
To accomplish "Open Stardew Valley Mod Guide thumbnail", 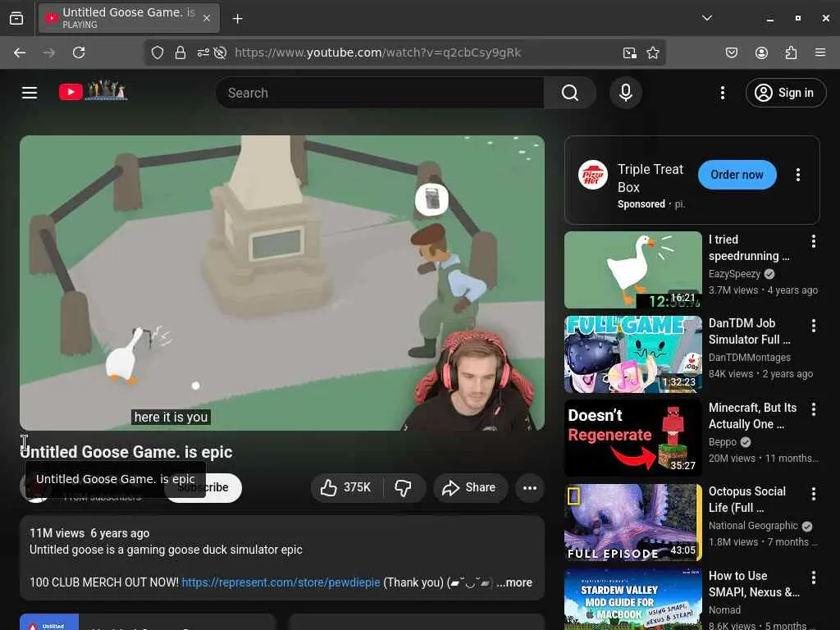I will point(632,599).
